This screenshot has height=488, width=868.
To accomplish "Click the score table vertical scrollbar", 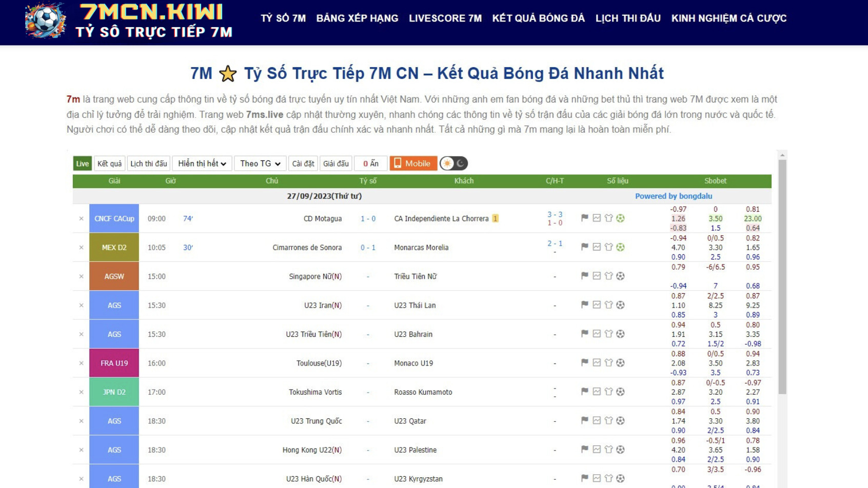I will click(x=782, y=277).
